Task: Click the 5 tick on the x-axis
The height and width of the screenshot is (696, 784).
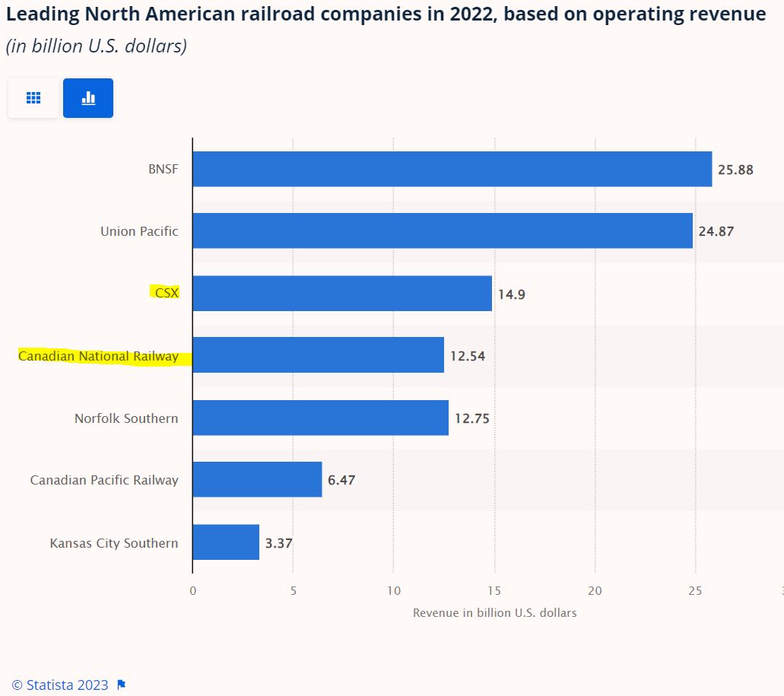Action: click(x=294, y=590)
